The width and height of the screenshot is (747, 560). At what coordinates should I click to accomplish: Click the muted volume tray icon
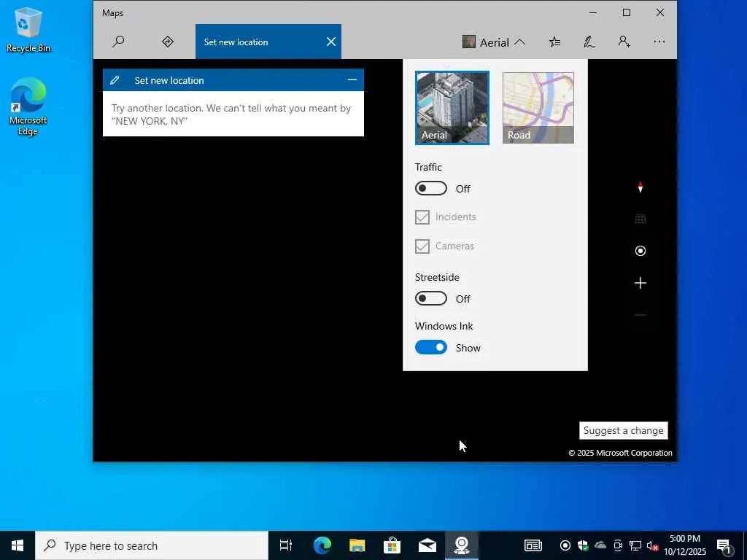tap(653, 546)
